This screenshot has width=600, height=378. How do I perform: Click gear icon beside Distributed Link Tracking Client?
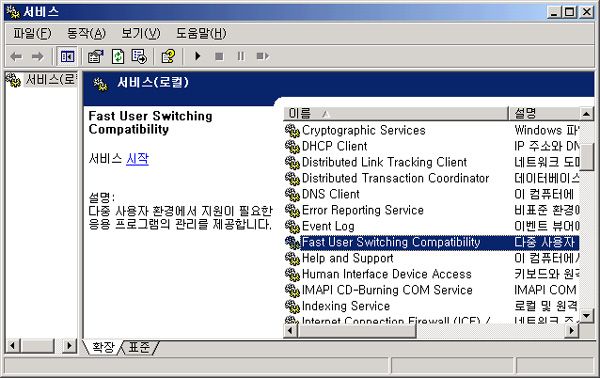tap(292, 163)
